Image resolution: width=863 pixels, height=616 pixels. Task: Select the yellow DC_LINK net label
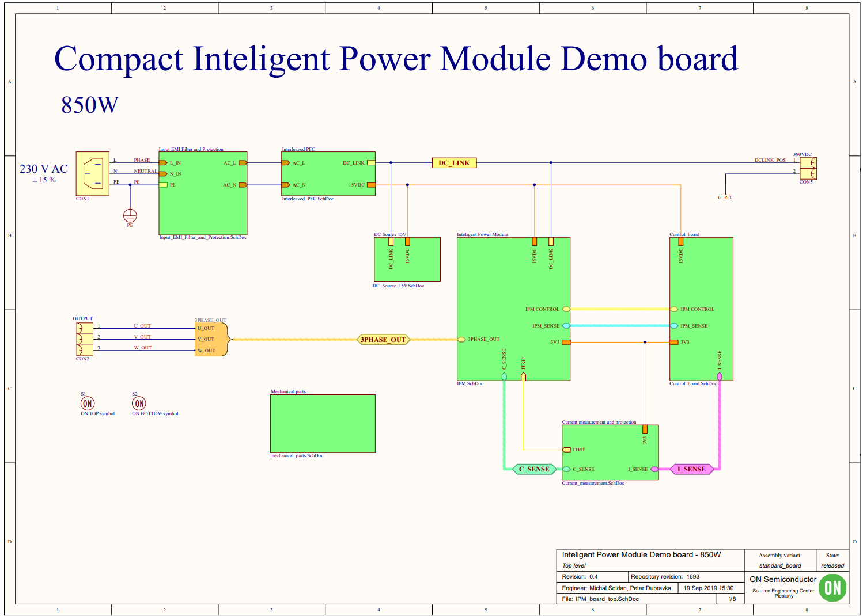[x=454, y=163]
